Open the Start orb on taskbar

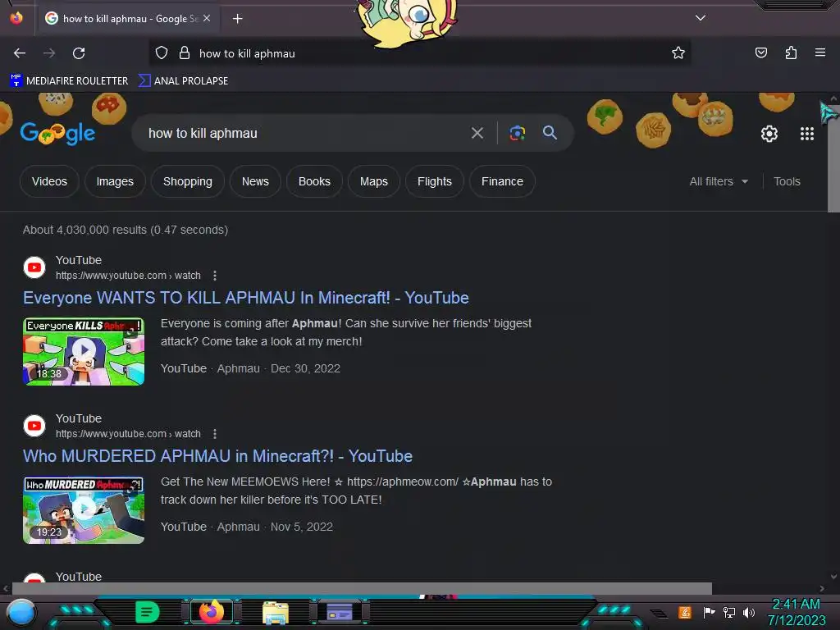point(21,613)
